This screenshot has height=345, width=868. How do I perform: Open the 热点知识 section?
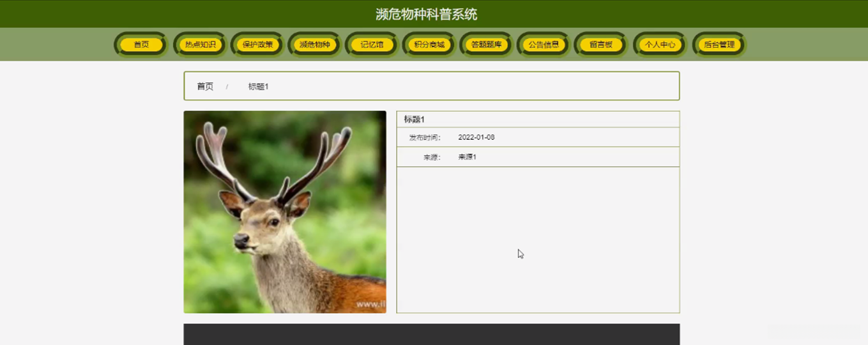pyautogui.click(x=200, y=45)
